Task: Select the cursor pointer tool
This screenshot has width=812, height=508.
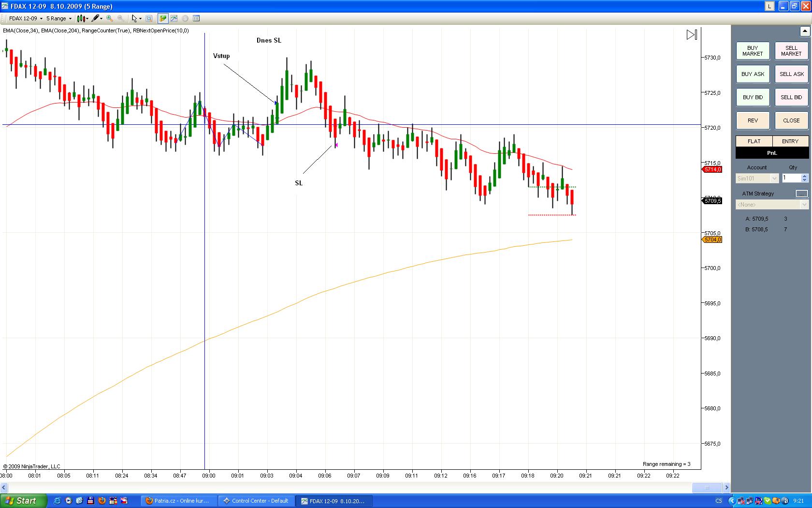Action: click(136, 18)
